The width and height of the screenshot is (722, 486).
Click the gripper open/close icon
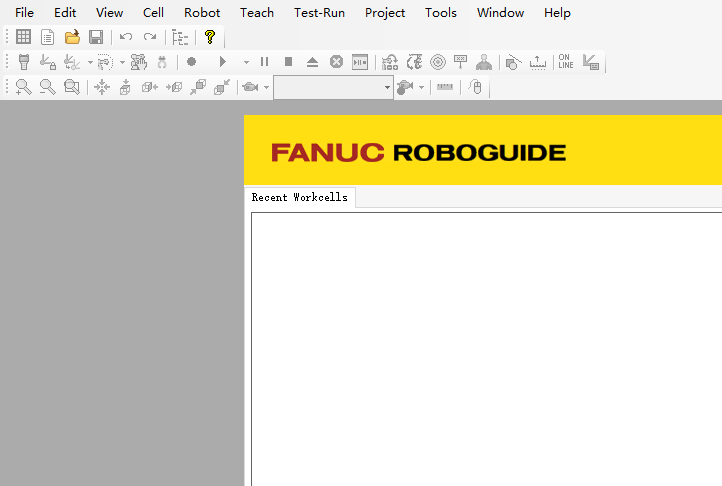point(162,62)
